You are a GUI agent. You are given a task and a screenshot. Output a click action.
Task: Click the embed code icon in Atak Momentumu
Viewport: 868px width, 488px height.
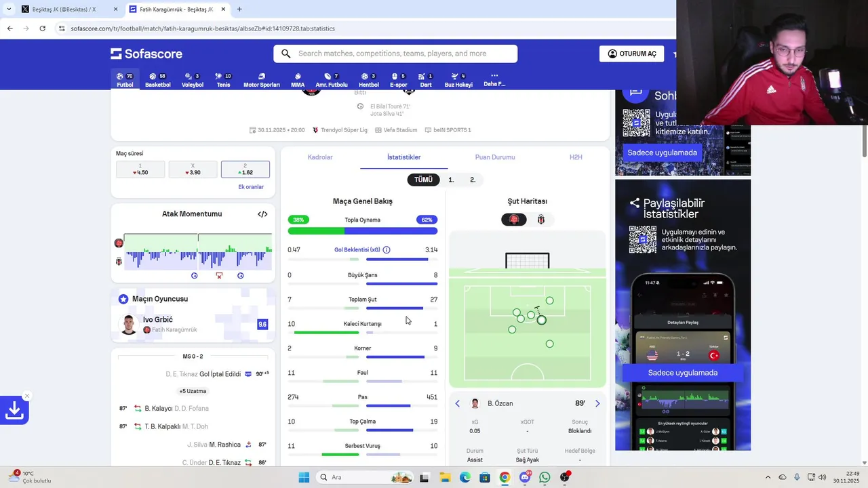click(x=262, y=214)
